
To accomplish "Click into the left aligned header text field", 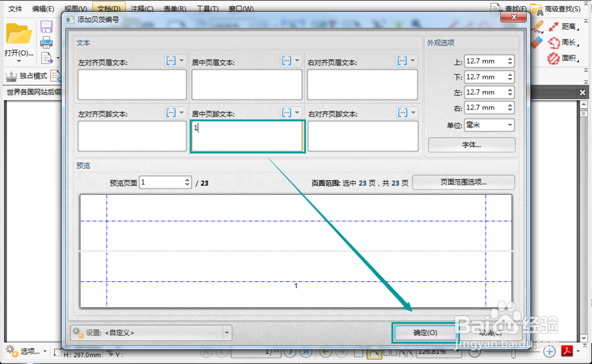I will click(x=132, y=85).
